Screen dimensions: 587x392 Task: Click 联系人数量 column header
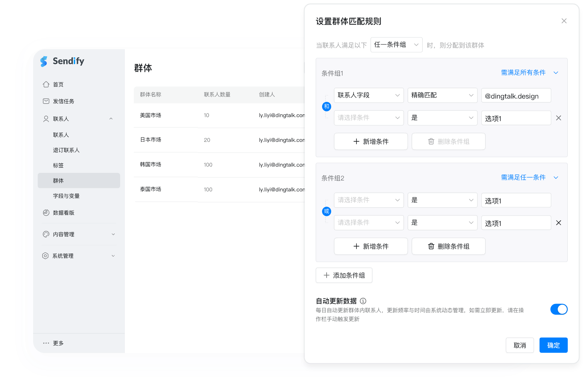point(217,95)
